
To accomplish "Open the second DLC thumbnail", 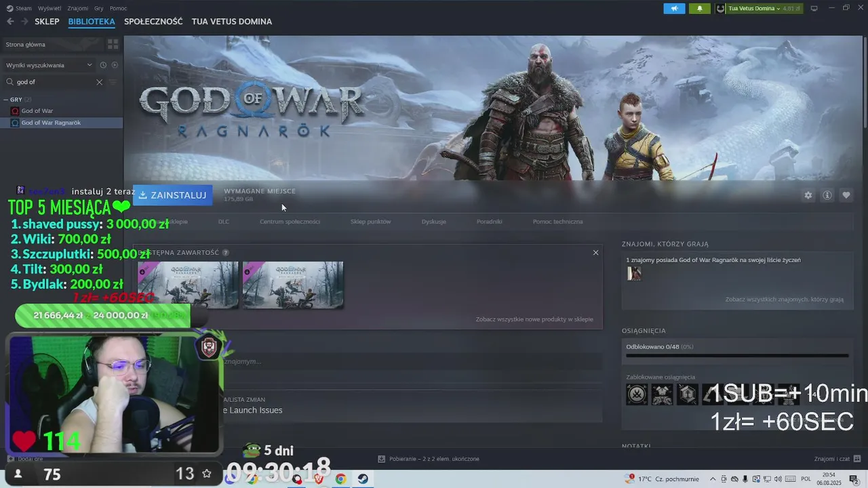I will pyautogui.click(x=293, y=285).
